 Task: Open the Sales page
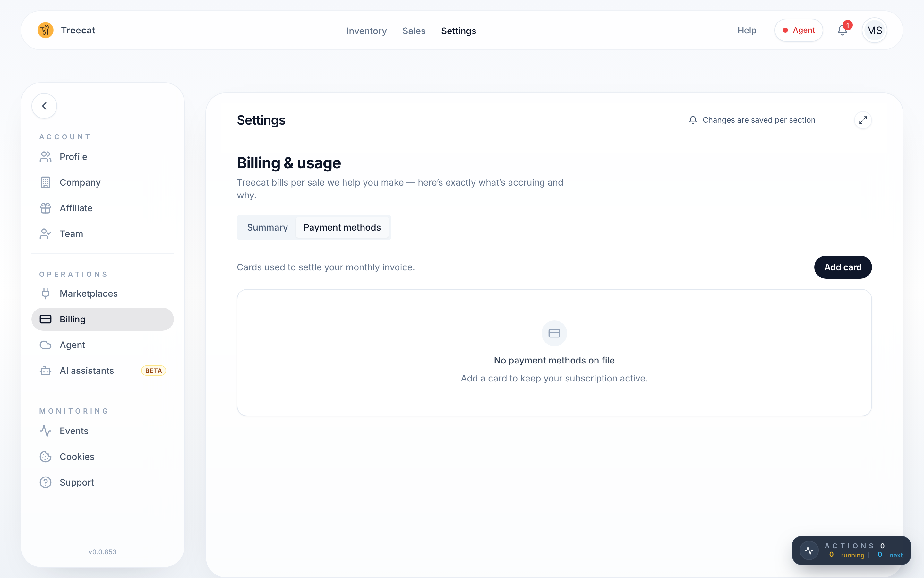[414, 31]
